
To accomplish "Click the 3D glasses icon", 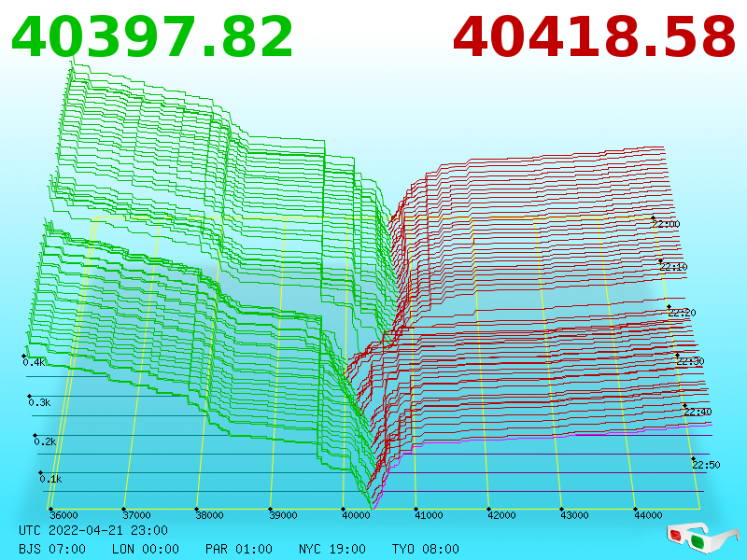I will [x=702, y=538].
